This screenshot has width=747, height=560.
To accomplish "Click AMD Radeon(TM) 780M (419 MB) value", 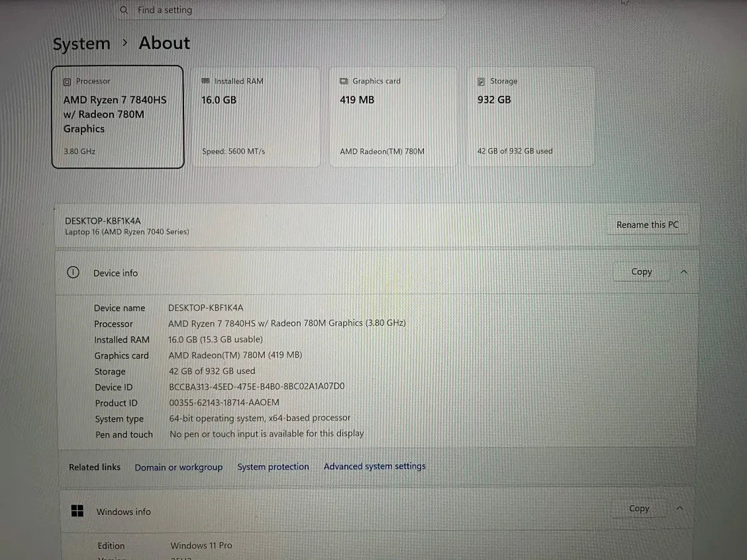I will (x=235, y=355).
